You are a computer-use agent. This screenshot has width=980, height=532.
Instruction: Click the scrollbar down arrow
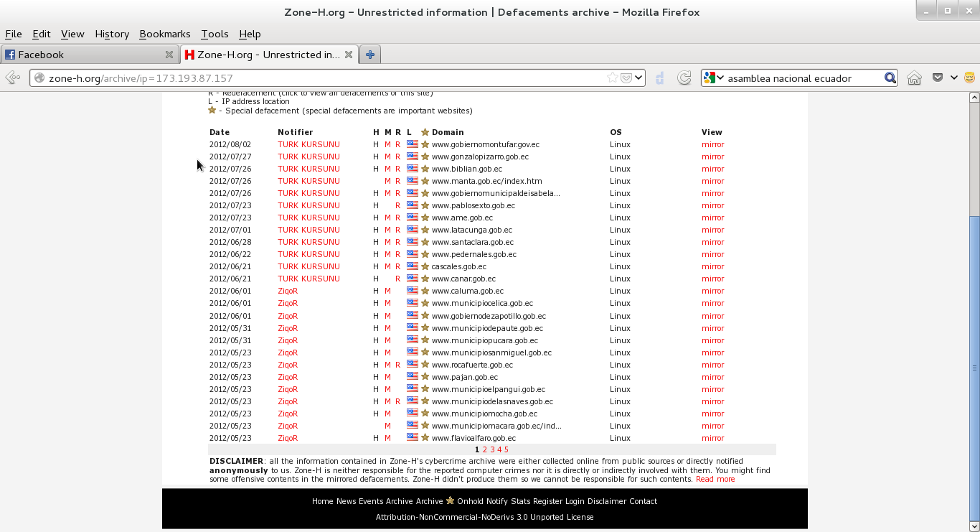974,526
